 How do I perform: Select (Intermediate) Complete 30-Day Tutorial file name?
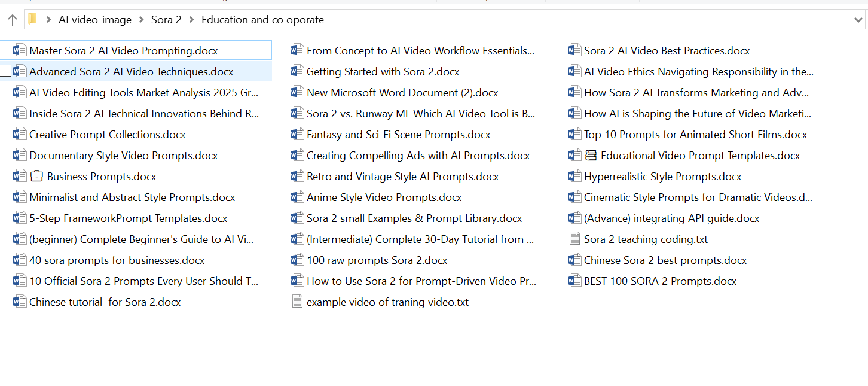click(420, 239)
